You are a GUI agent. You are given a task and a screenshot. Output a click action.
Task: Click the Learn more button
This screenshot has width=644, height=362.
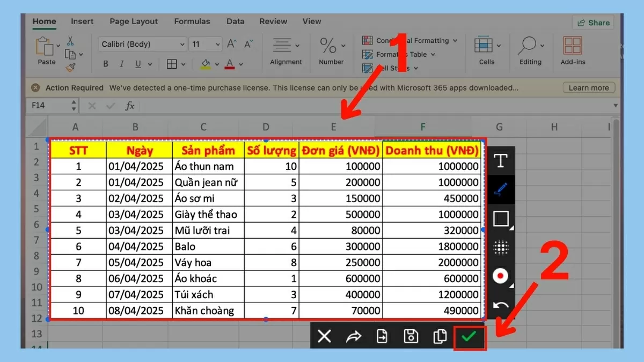[x=589, y=88]
